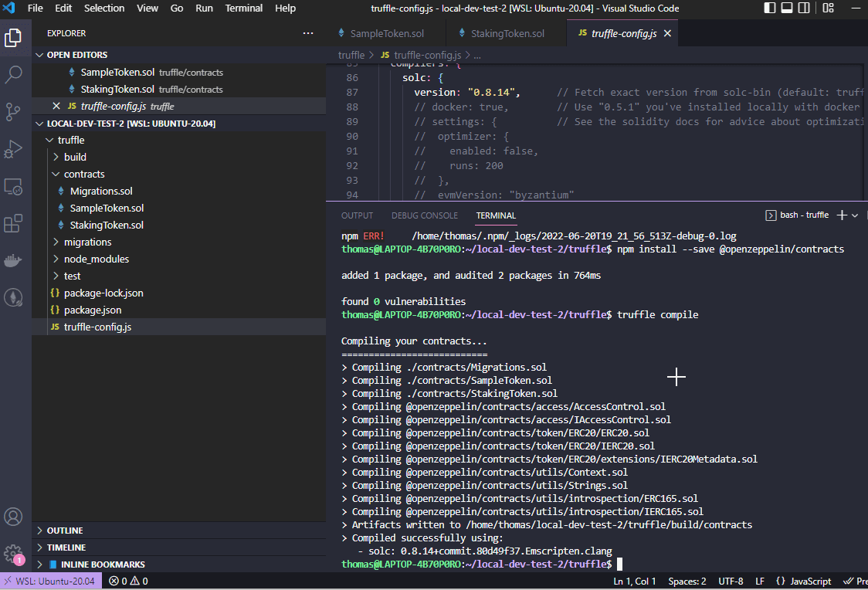Open the Source Control view
This screenshot has height=590, width=868.
tap(13, 112)
